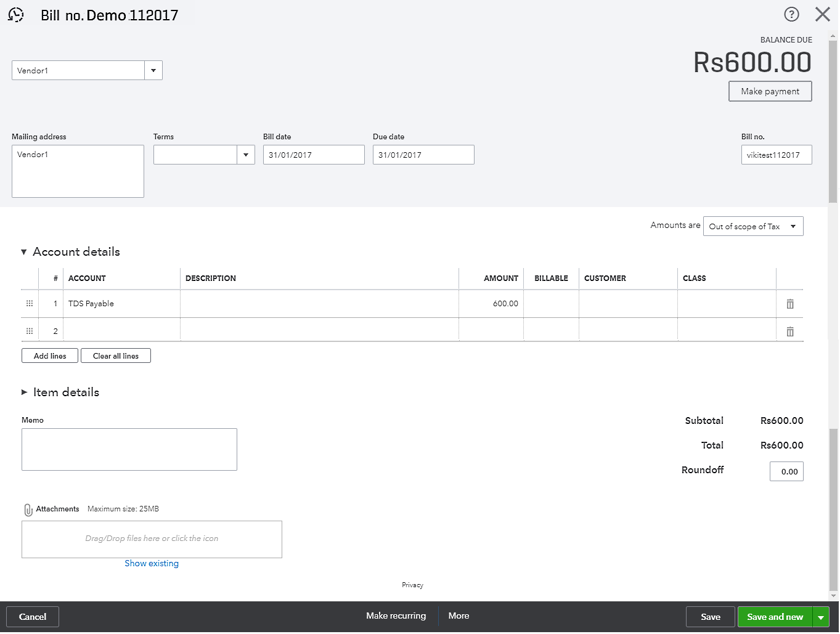Click the Billable cell of row 1

(551, 304)
